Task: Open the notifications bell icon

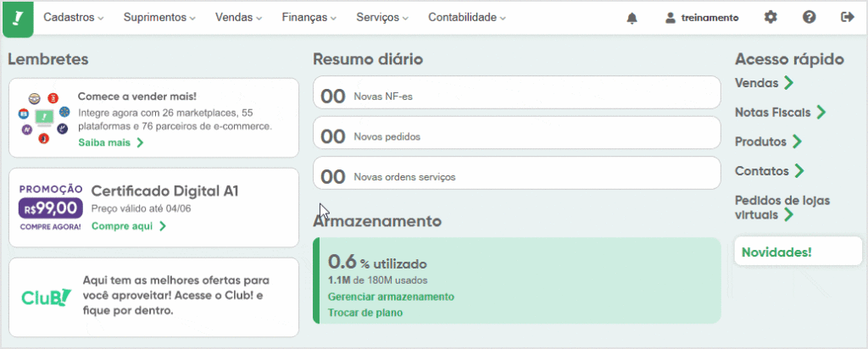Action: (x=632, y=18)
